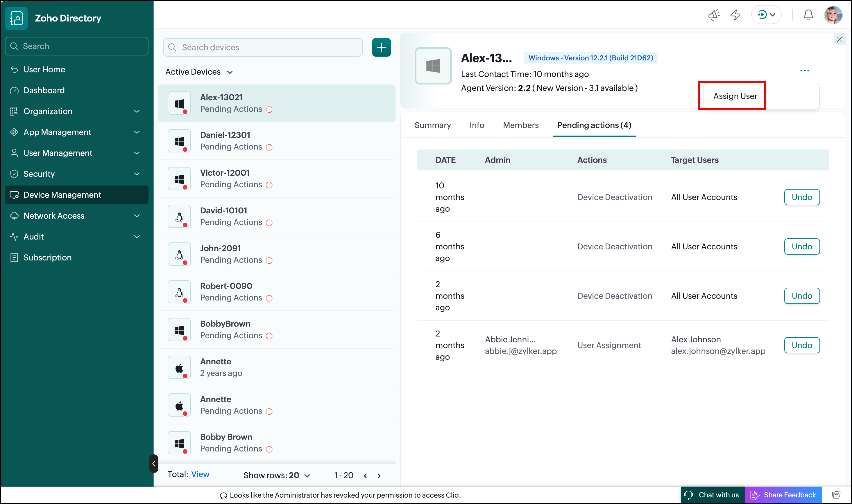Go to next page of devices

click(x=379, y=476)
